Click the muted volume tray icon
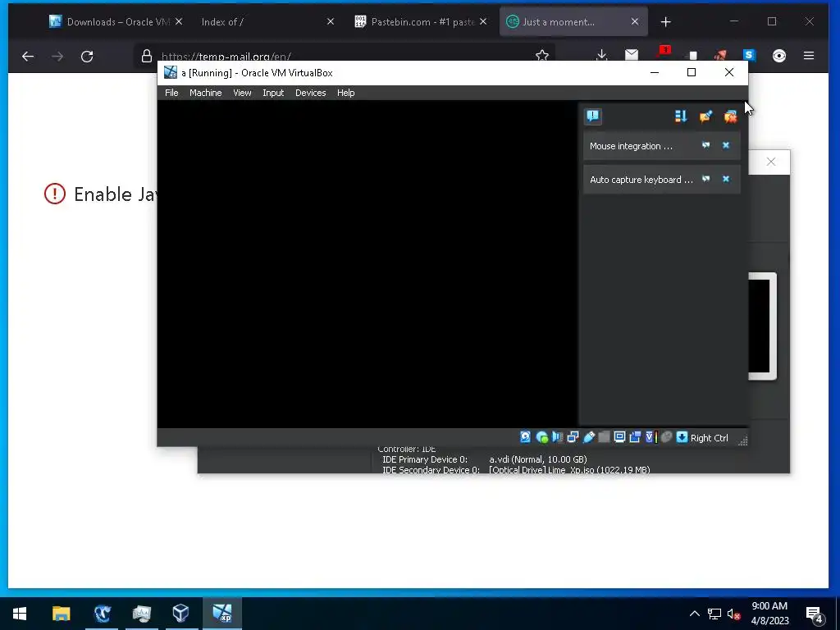The height and width of the screenshot is (630, 840). [733, 614]
